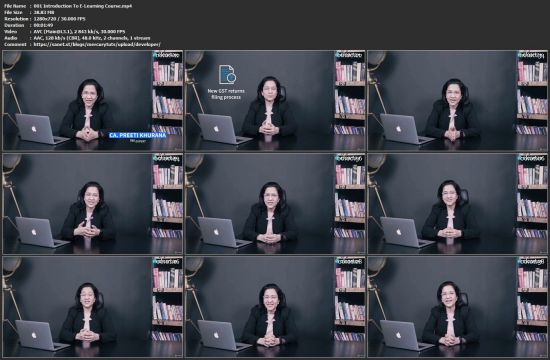Select the 'Comment' header label
The image size is (550, 360).
(x=15, y=45)
